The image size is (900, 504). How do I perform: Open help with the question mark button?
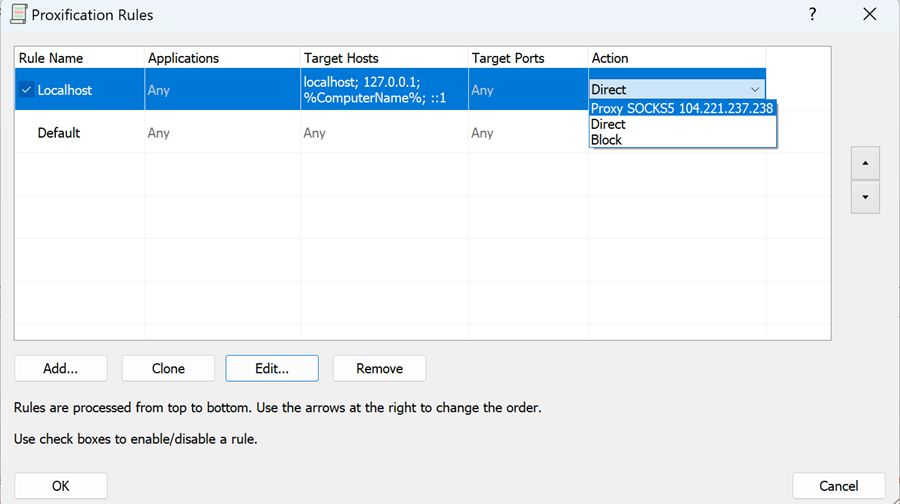812,14
